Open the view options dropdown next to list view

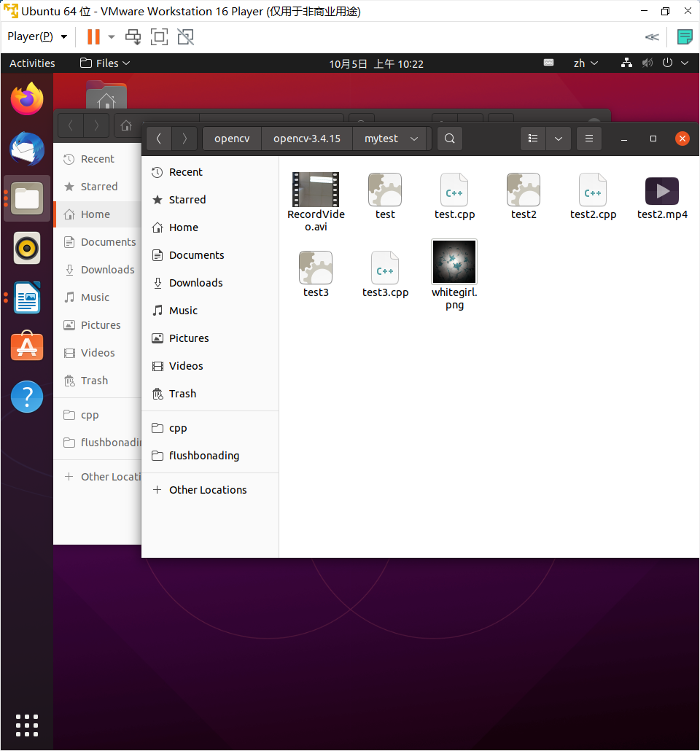point(558,138)
